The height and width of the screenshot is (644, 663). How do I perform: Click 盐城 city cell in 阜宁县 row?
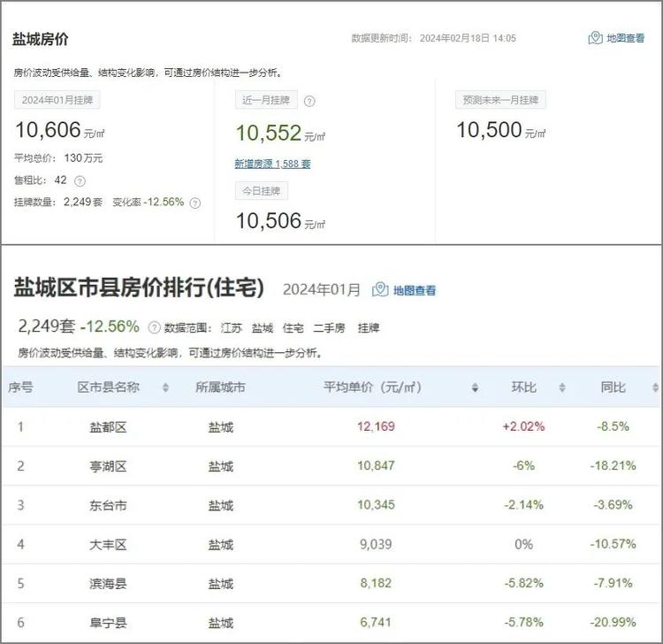pyautogui.click(x=220, y=623)
